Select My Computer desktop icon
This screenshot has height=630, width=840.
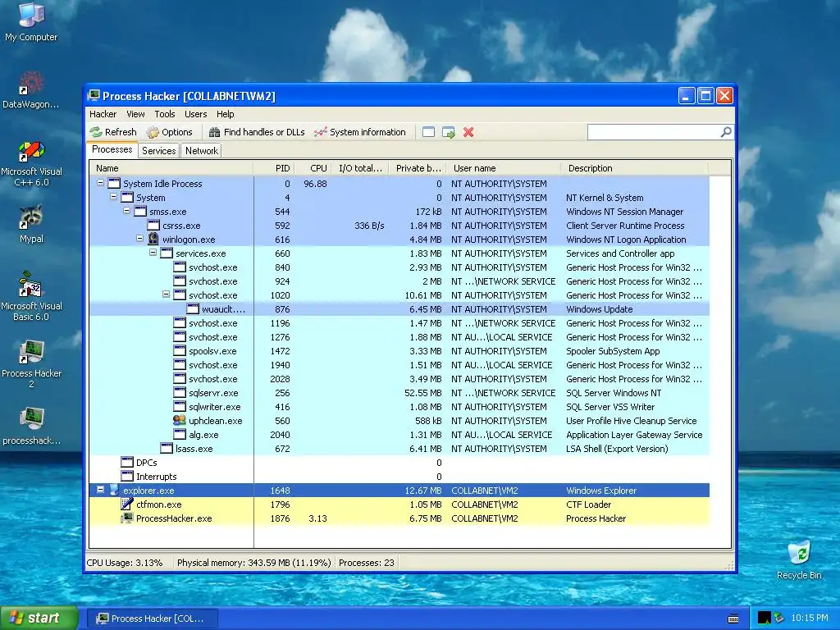(31, 22)
